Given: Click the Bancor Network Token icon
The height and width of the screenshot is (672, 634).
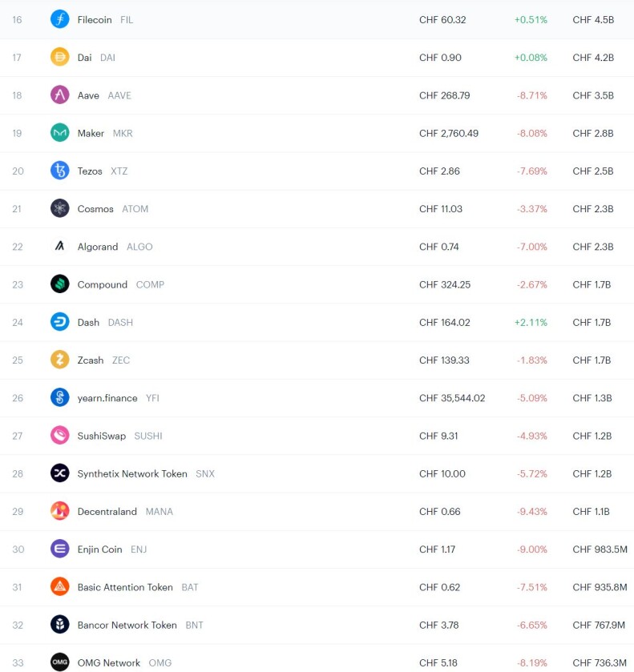Looking at the screenshot, I should click(59, 625).
